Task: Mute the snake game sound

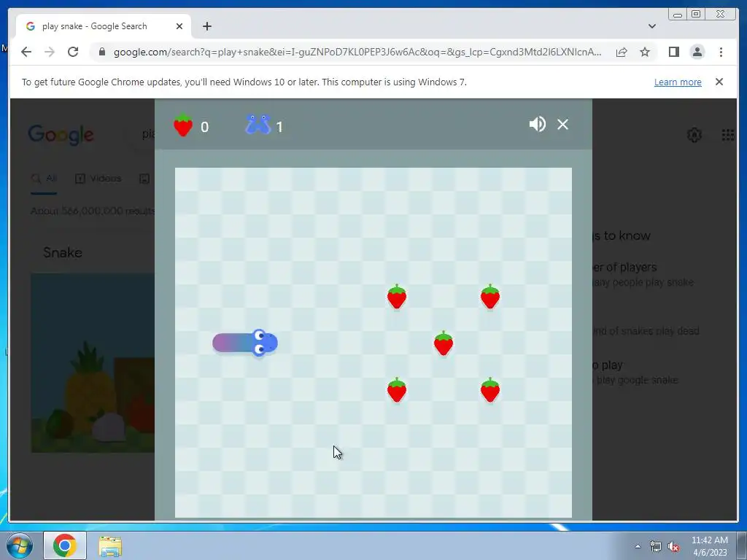Action: click(x=538, y=124)
